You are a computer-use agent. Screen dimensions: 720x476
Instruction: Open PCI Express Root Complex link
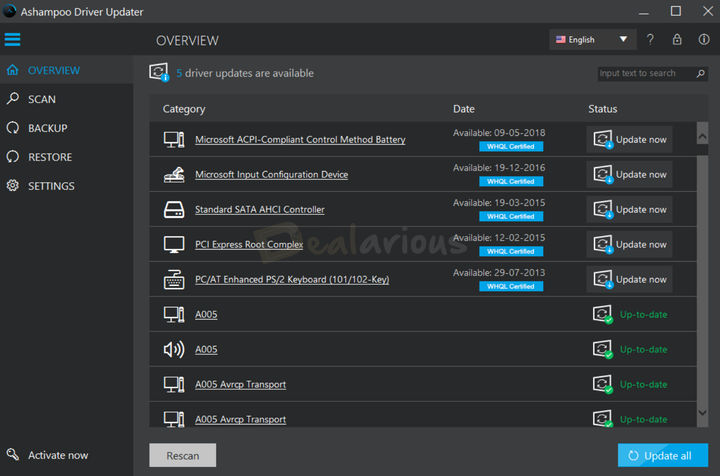click(249, 245)
